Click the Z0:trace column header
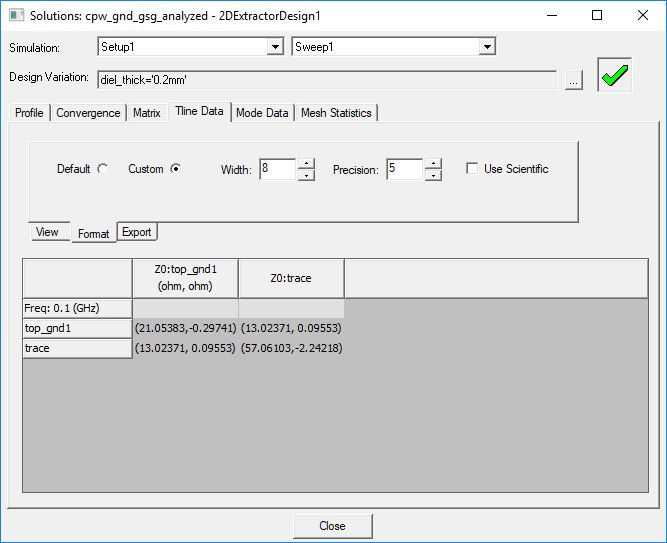 click(x=291, y=278)
